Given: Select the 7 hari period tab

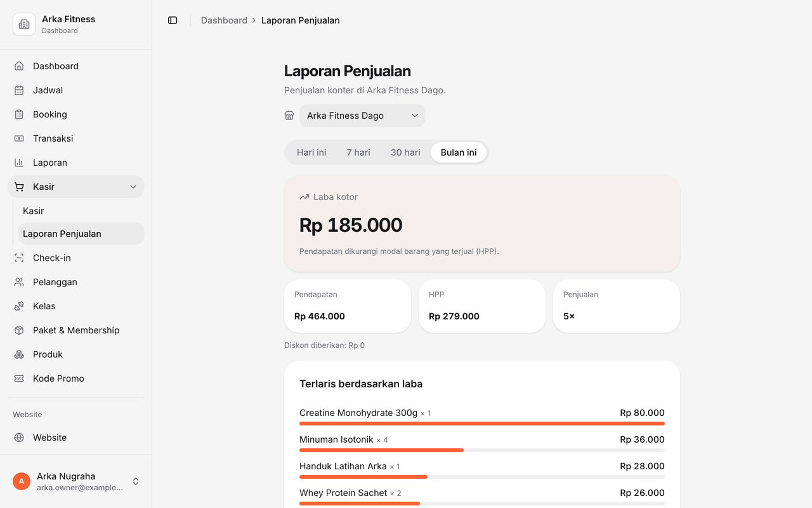Looking at the screenshot, I should pyautogui.click(x=358, y=152).
